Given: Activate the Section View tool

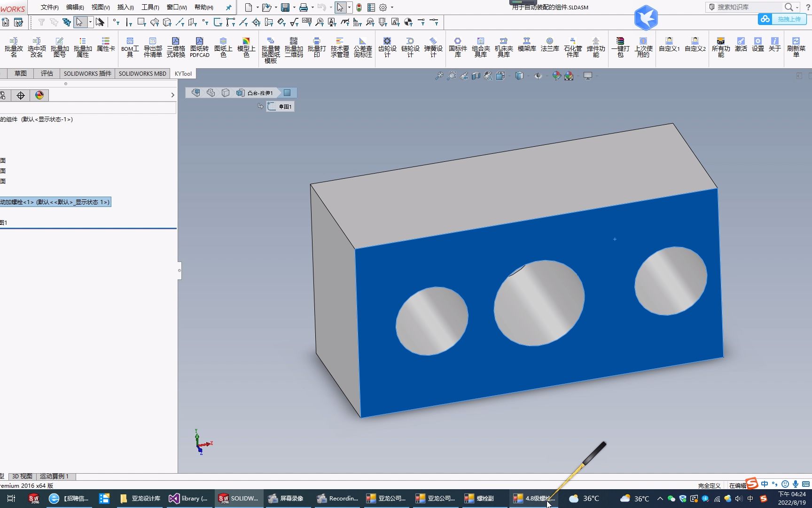Looking at the screenshot, I should pos(476,76).
